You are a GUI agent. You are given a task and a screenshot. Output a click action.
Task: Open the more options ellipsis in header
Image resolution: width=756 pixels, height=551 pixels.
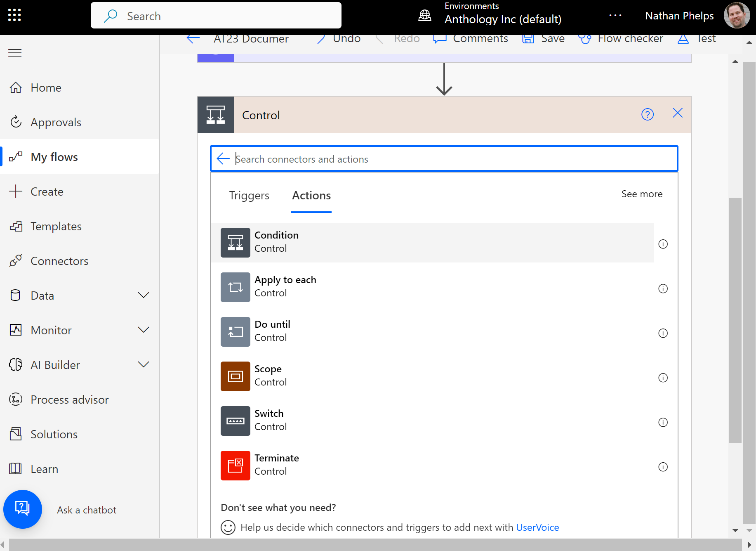coord(615,16)
